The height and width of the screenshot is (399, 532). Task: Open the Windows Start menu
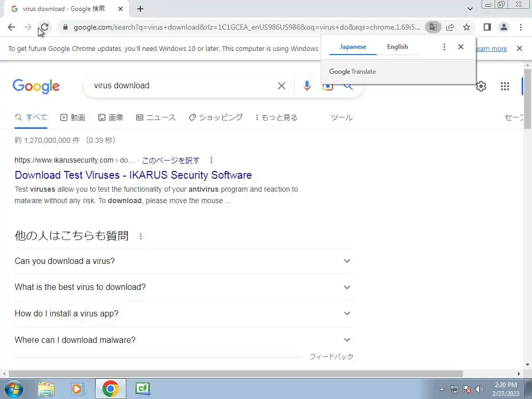(14, 389)
